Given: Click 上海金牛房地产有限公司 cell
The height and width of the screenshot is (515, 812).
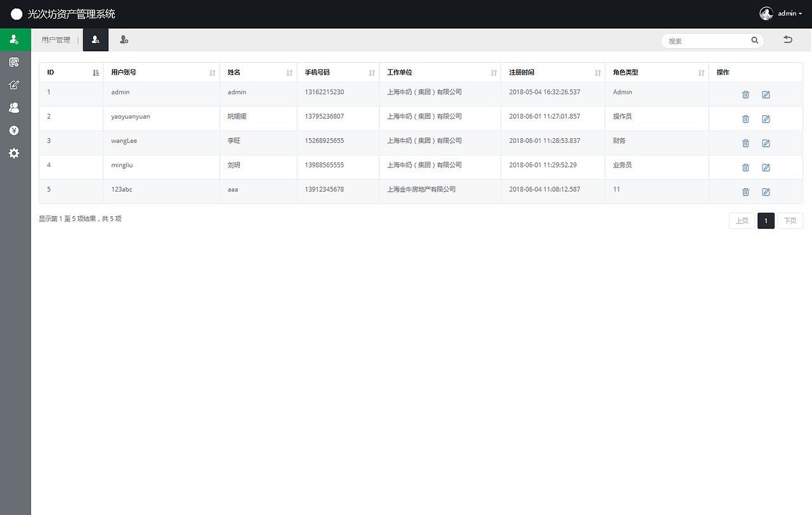Looking at the screenshot, I should pos(421,189).
